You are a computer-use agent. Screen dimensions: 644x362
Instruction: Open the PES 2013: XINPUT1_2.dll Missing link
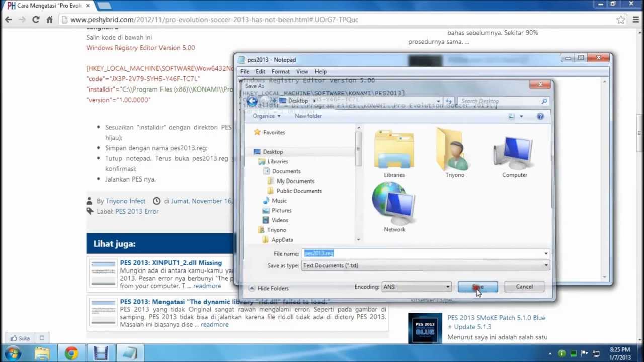pos(171,263)
